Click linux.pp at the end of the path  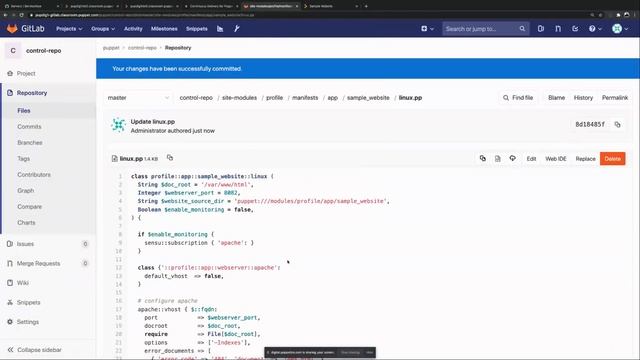click(x=410, y=98)
